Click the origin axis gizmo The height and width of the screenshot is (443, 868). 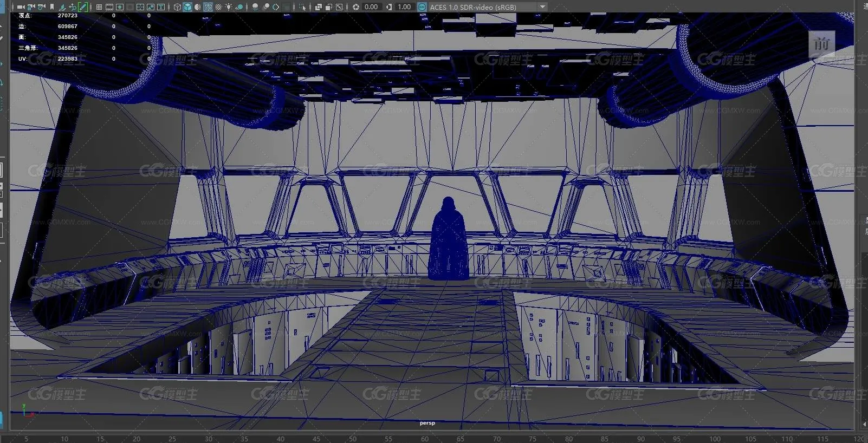click(28, 411)
